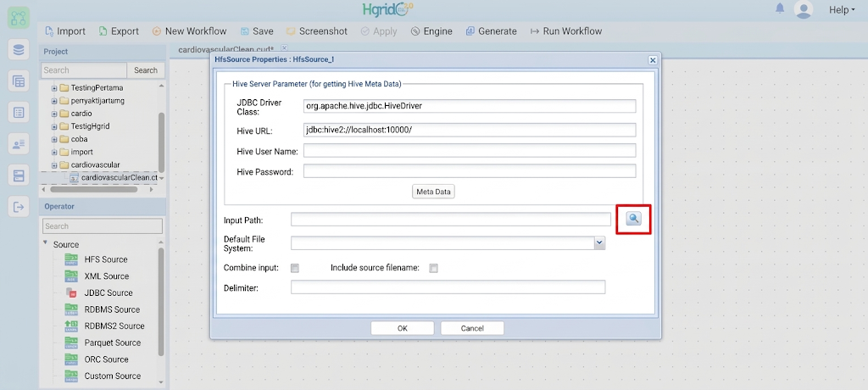
Task: Click the logout sidebar icon
Action: (x=19, y=208)
